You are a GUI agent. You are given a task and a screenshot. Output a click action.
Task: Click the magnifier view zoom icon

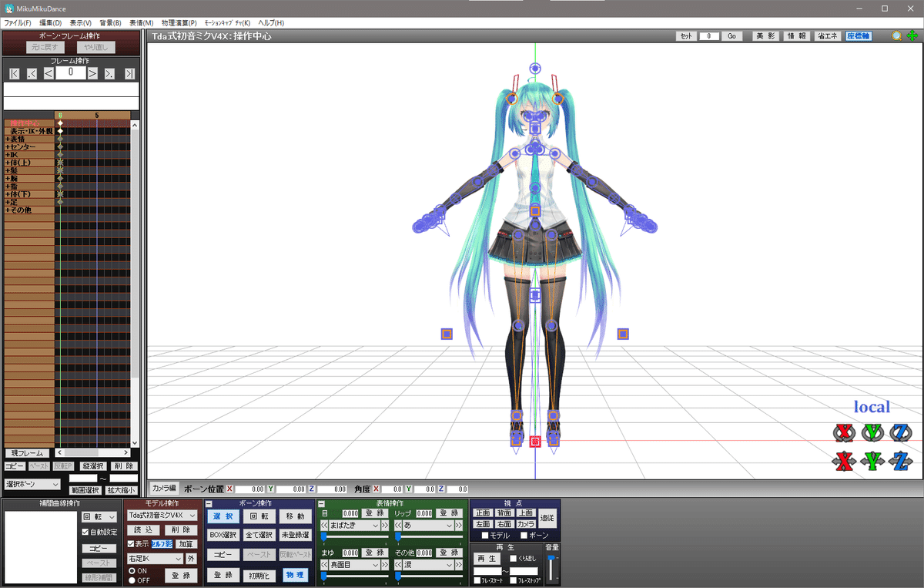(897, 35)
